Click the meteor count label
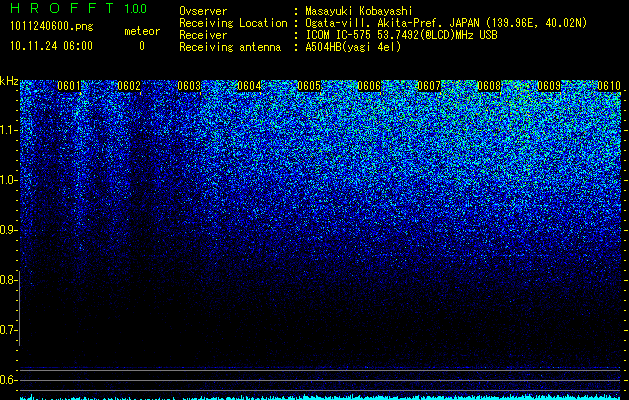Viewport: 629px width, 400px height. point(142,31)
